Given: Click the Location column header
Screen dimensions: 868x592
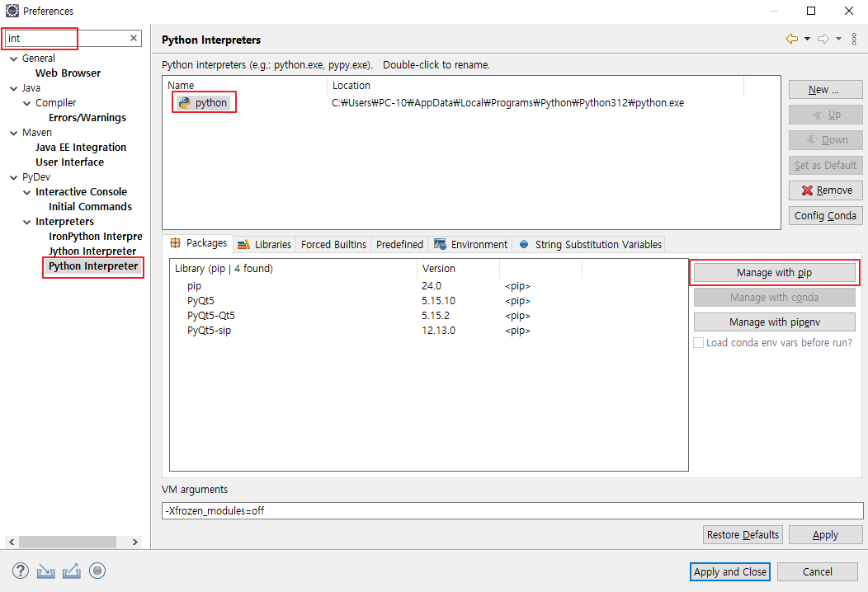Looking at the screenshot, I should click(535, 85).
